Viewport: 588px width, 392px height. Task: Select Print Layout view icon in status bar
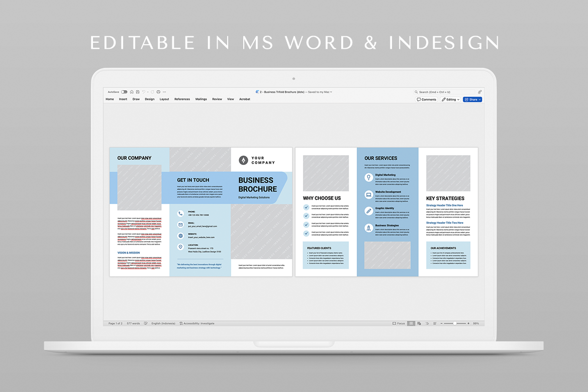click(411, 324)
